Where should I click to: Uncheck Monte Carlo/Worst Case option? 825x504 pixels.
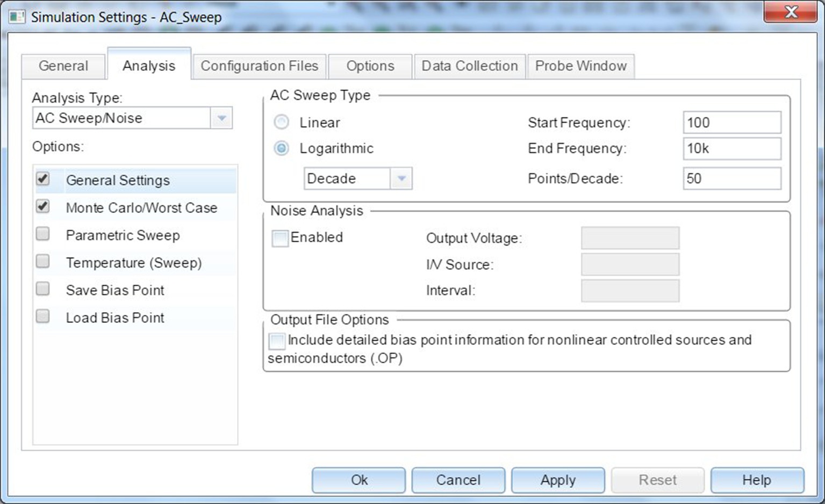[43, 207]
